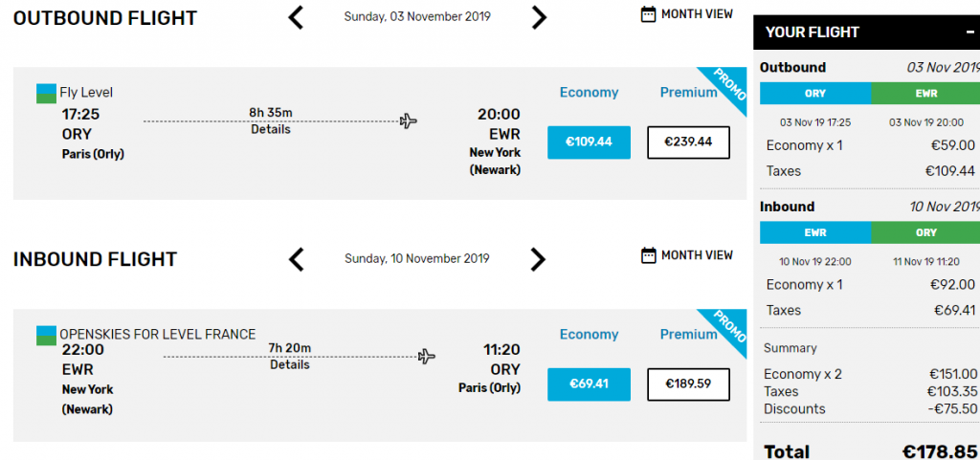Viewport: 980px width, 460px height.
Task: Open inbound Month View calendar icon
Action: click(x=649, y=255)
